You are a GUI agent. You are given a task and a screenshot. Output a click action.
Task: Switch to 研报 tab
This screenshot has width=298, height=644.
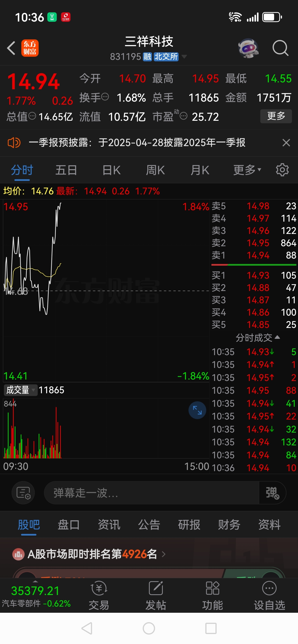189,524
